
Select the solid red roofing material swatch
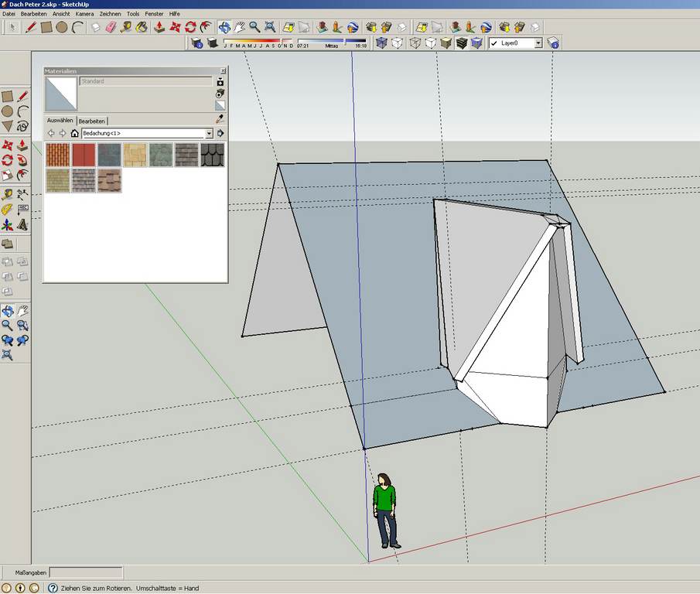pos(84,155)
